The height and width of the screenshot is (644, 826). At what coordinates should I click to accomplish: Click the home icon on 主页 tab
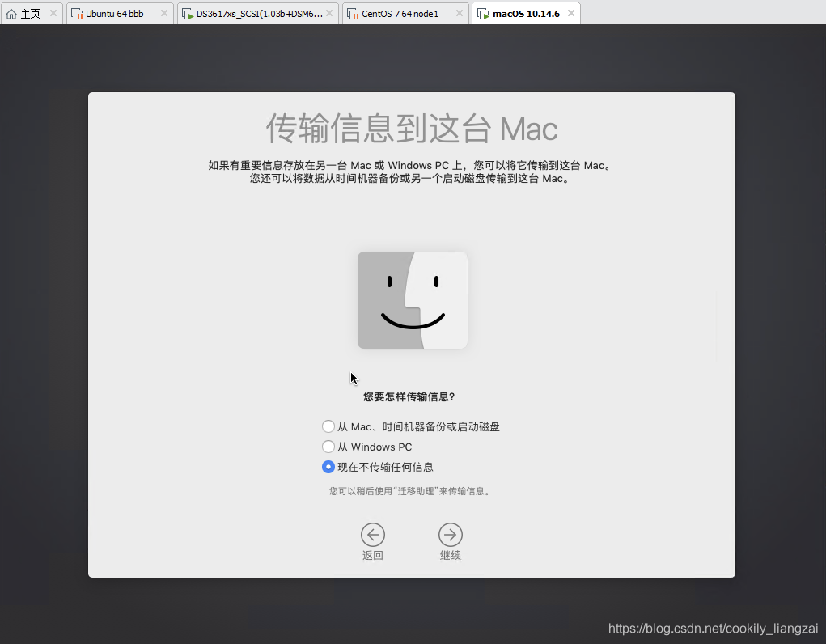11,14
